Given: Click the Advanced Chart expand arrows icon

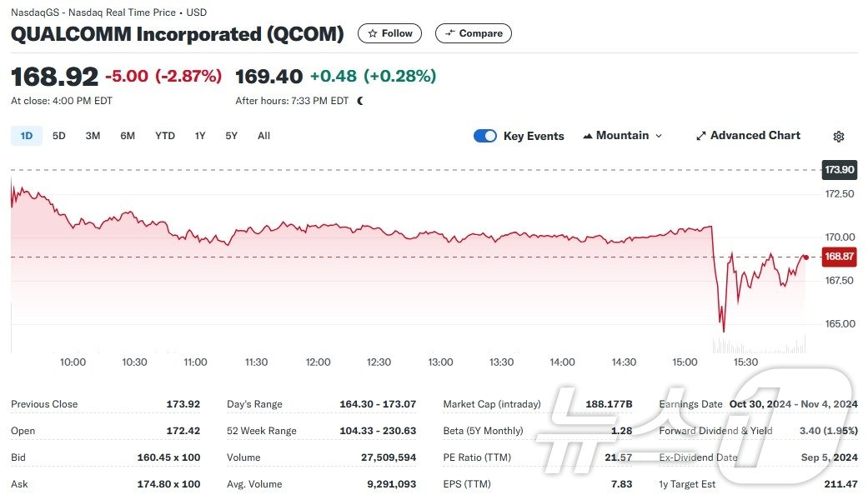Looking at the screenshot, I should (x=701, y=136).
